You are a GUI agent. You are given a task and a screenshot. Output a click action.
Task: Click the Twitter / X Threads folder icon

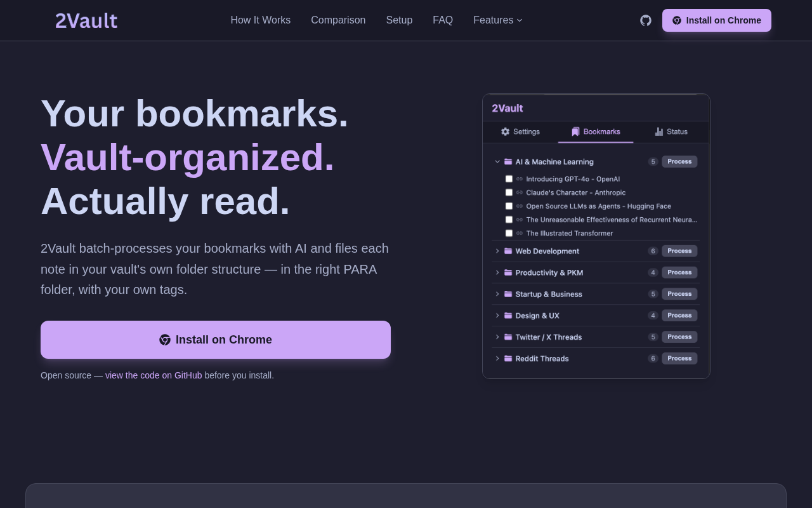click(x=508, y=337)
